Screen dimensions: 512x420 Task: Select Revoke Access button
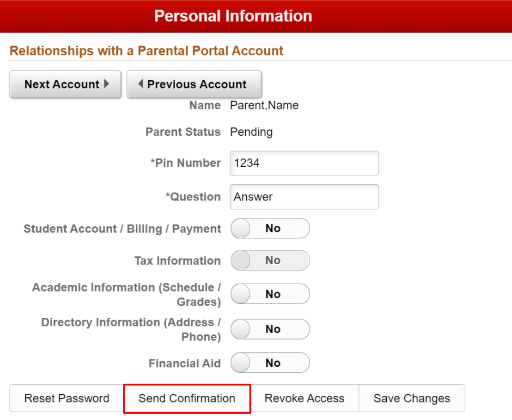(304, 398)
